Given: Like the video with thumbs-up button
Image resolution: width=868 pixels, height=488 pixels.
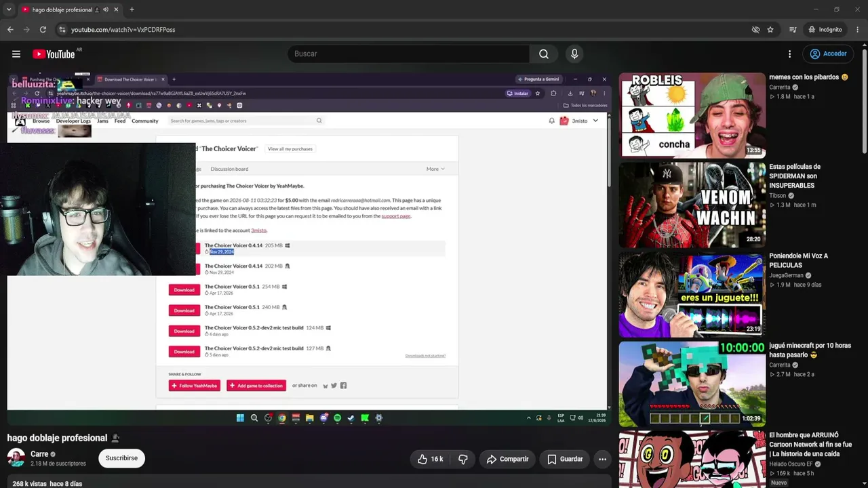Looking at the screenshot, I should (430, 459).
